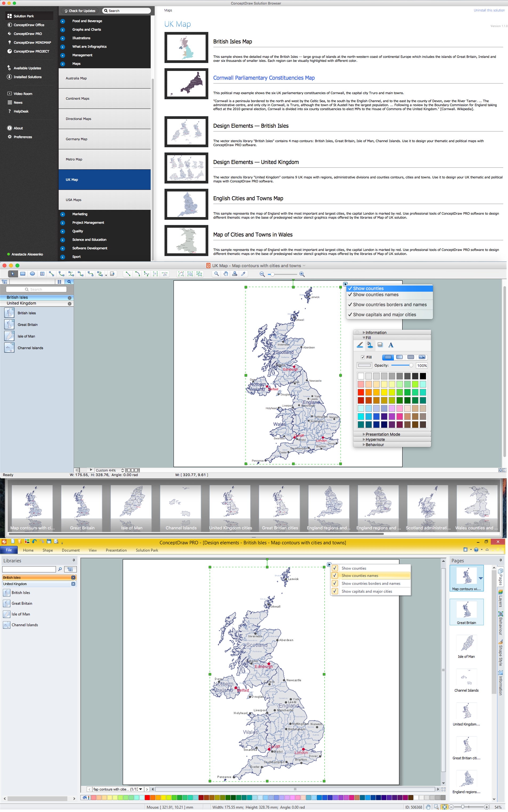Open the line style brush tab
This screenshot has width=508, height=812.
point(360,345)
